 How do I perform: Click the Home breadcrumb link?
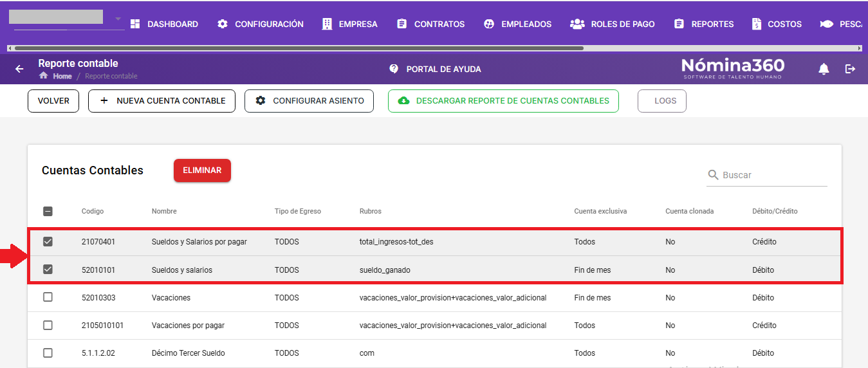tap(62, 76)
